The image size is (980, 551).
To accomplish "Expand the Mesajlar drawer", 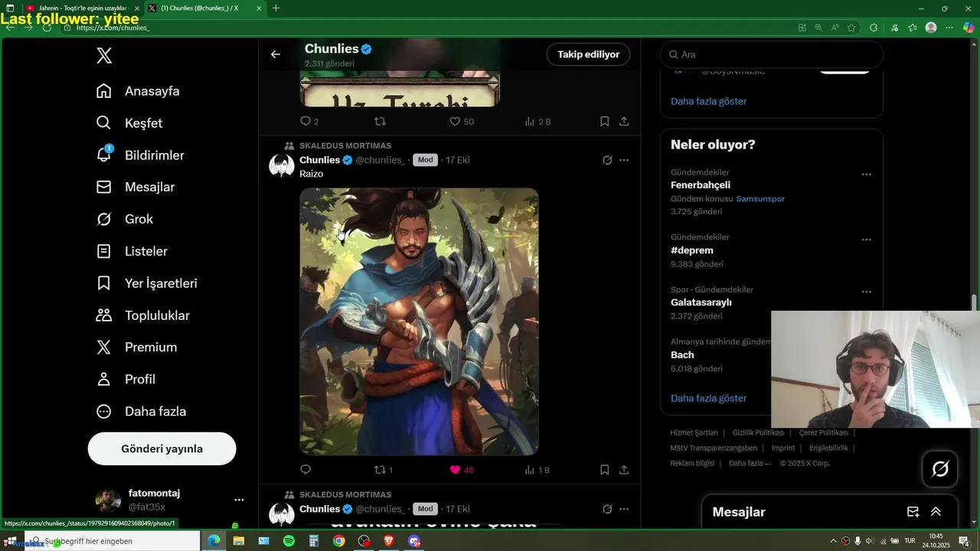I will point(936,512).
